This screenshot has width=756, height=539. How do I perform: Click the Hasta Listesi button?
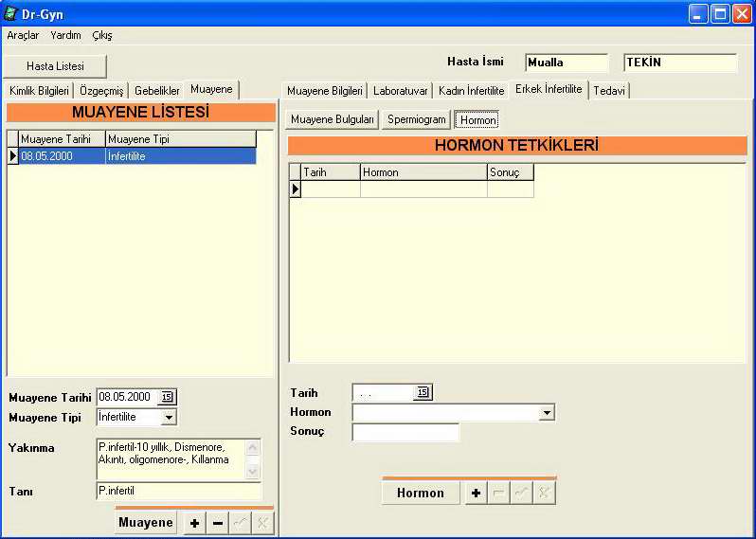55,66
